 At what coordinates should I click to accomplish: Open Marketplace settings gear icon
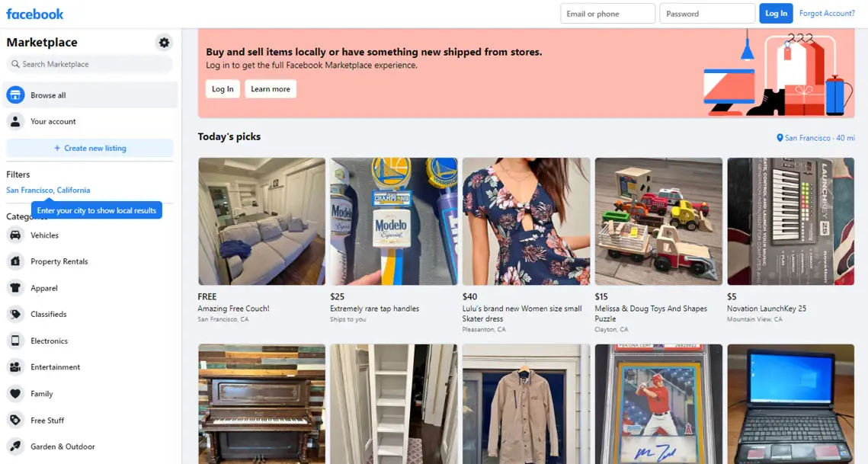click(164, 43)
